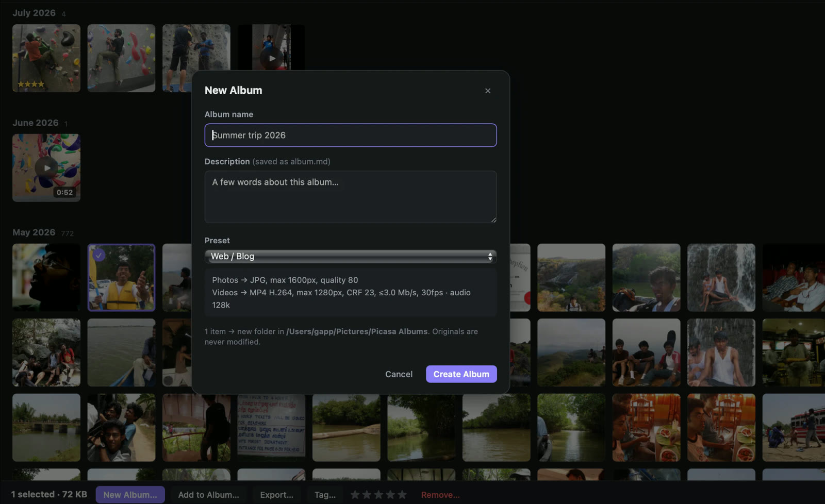
Task: Click the 0:52 duration badge
Action: click(64, 193)
